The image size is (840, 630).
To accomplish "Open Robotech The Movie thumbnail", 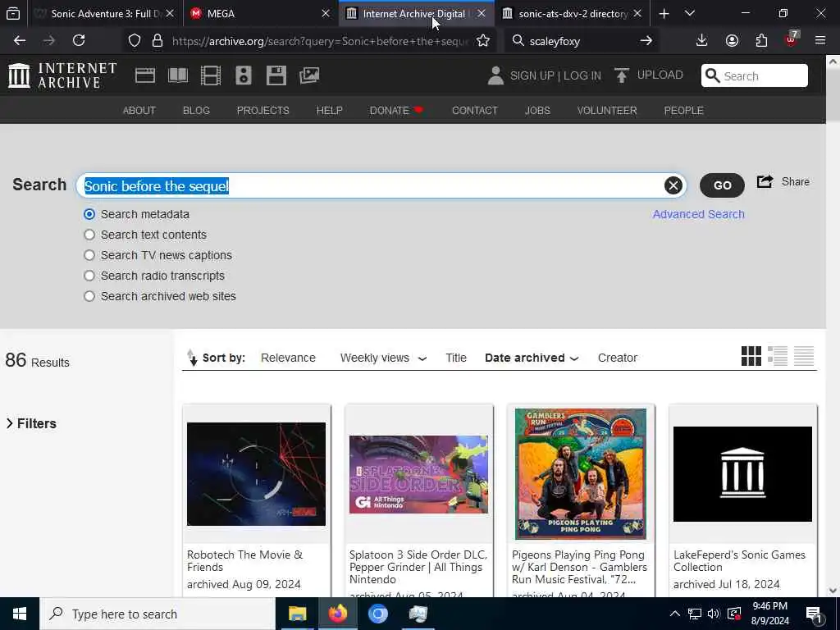I will click(256, 474).
